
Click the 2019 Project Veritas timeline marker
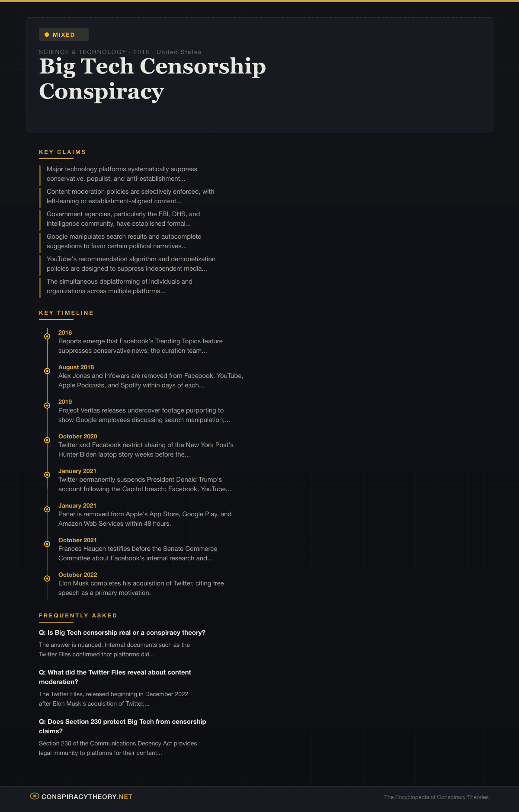coord(47,406)
